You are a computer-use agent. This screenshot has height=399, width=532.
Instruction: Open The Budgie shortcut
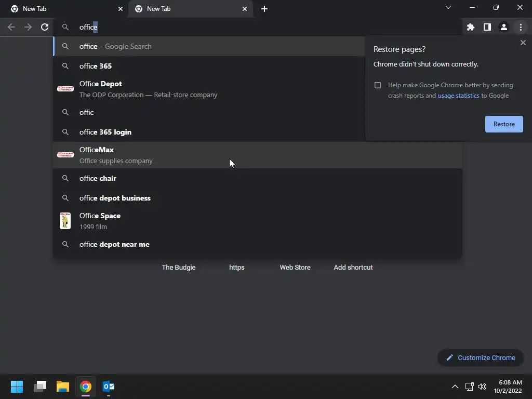click(x=179, y=268)
